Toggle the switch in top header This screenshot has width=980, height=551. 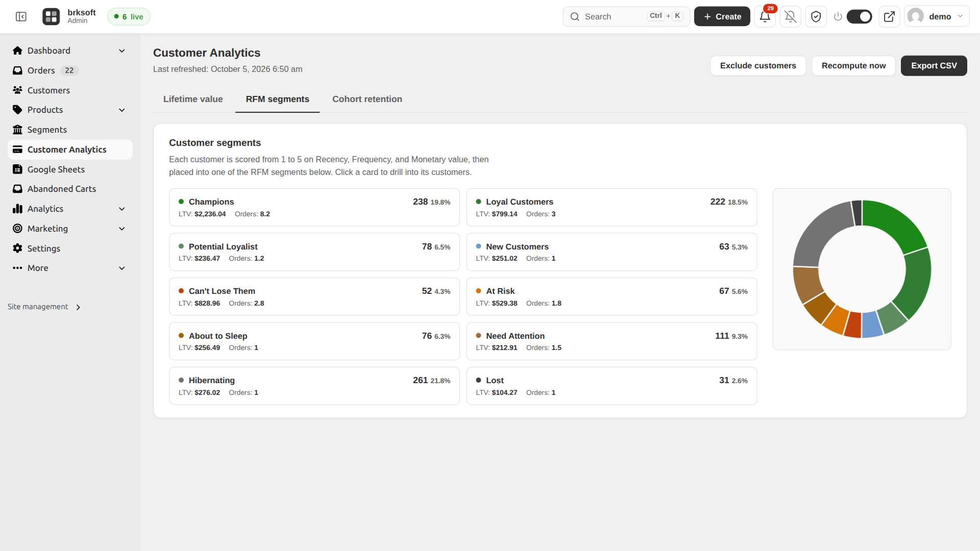point(859,17)
